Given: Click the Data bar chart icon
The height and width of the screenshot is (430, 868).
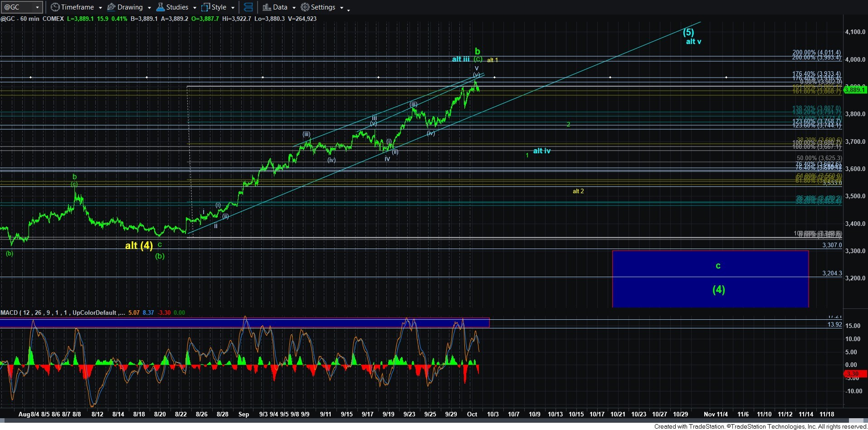Looking at the screenshot, I should click(x=267, y=7).
